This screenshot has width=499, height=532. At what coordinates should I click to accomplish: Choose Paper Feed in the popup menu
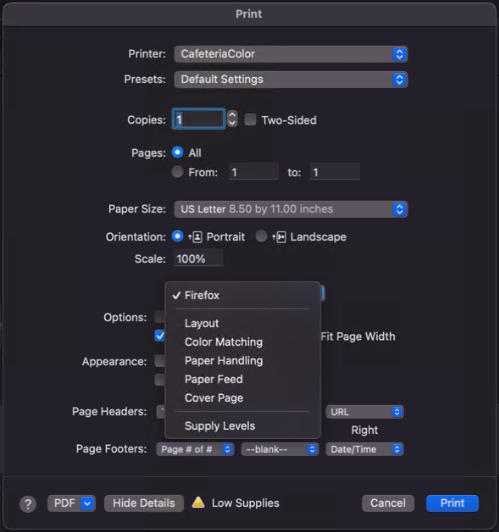pos(243,379)
